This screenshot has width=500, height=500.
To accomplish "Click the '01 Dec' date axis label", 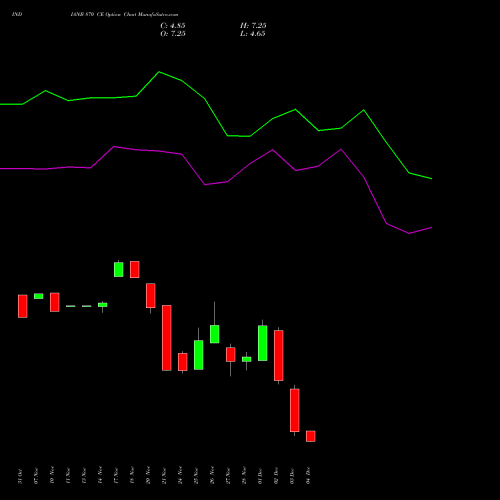I will point(260,476).
